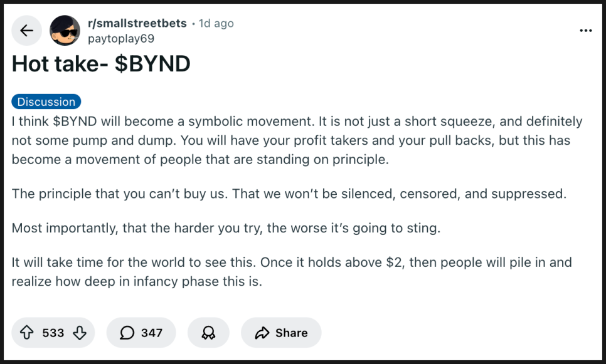
Task: Click the comment bubble icon
Action: click(x=127, y=333)
